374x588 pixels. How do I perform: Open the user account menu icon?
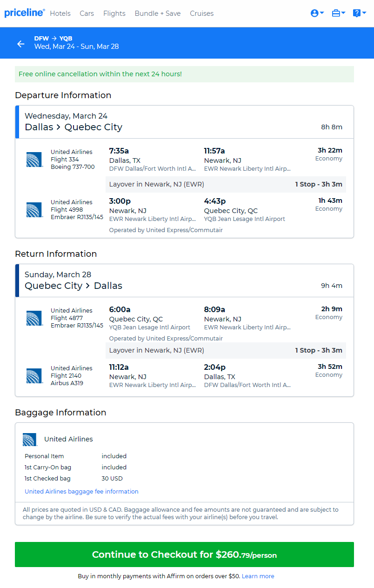click(x=317, y=13)
